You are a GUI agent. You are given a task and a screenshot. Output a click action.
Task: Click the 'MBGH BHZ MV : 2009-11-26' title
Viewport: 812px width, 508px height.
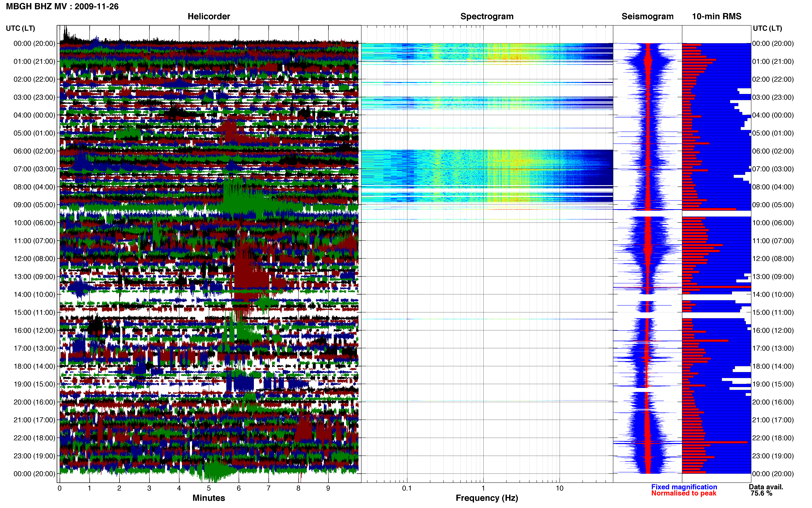click(x=62, y=6)
